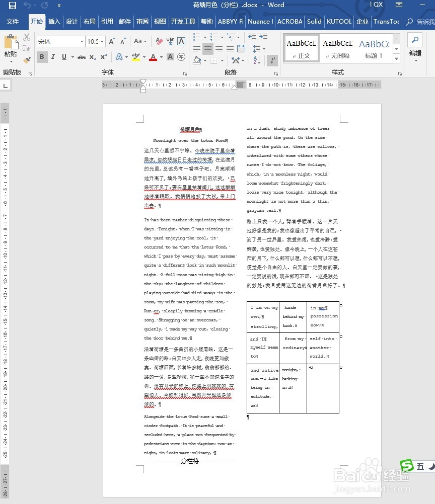This screenshot has width=435, height=504.
Task: Toggle Underline formatting
Action: pos(64,57)
